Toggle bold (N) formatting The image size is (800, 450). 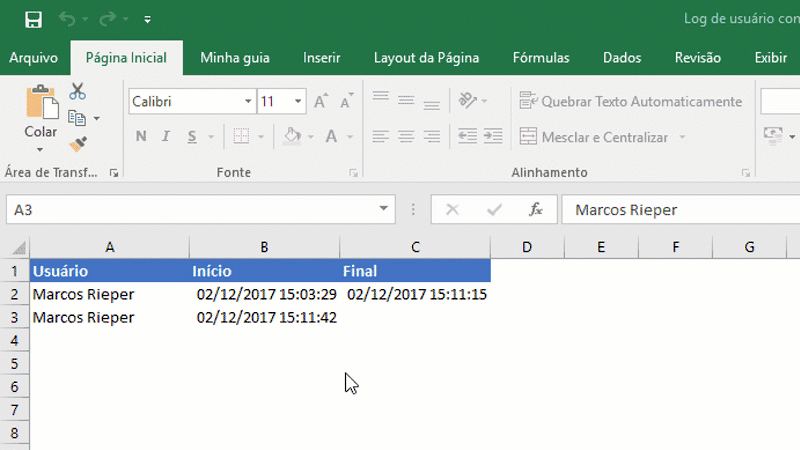(141, 136)
